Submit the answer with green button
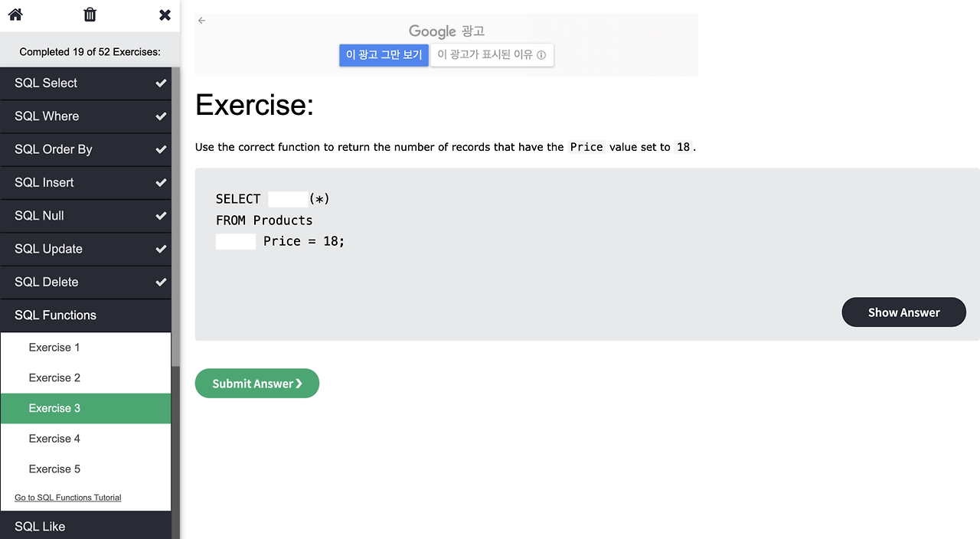Image resolution: width=980 pixels, height=539 pixels. [257, 384]
